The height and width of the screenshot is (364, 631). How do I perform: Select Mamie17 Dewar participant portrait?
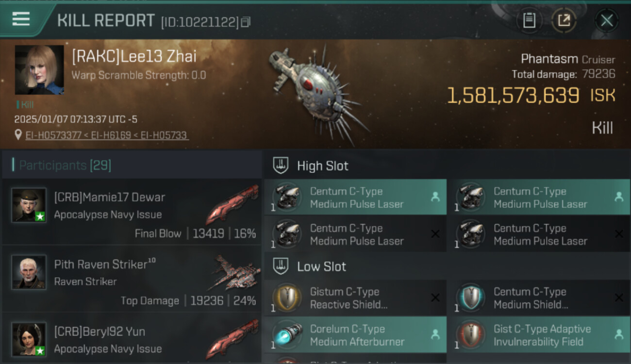coord(29,205)
